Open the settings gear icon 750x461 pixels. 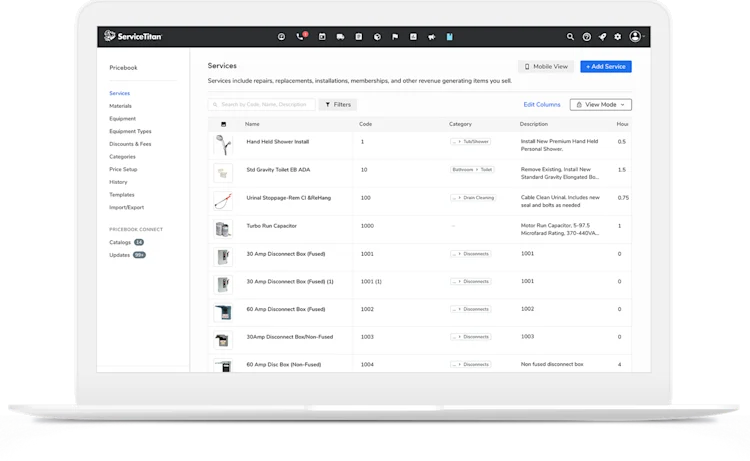618,37
